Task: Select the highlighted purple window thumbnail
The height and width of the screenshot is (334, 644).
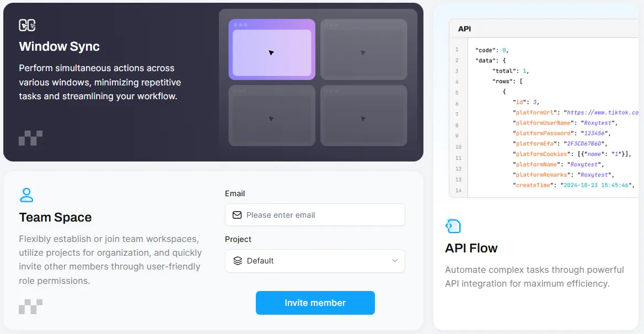Action: point(272,50)
